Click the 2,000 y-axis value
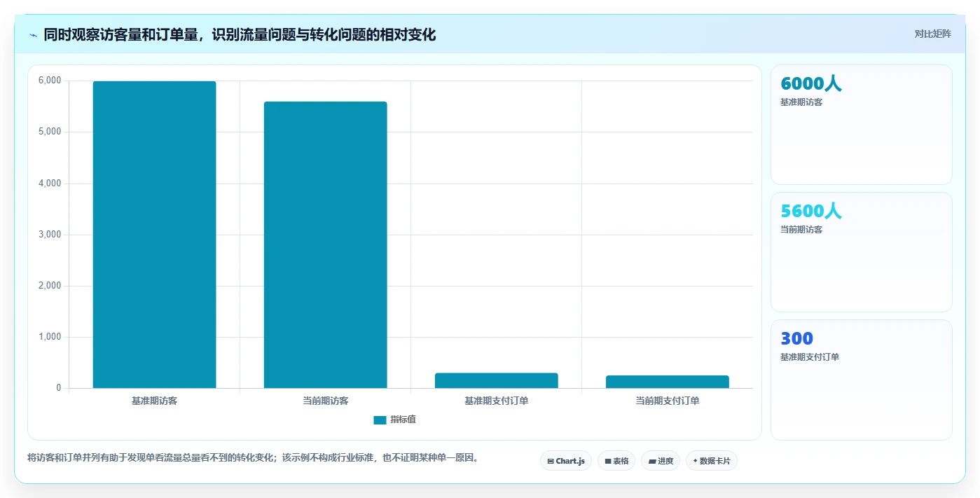The image size is (980, 498). [x=50, y=286]
